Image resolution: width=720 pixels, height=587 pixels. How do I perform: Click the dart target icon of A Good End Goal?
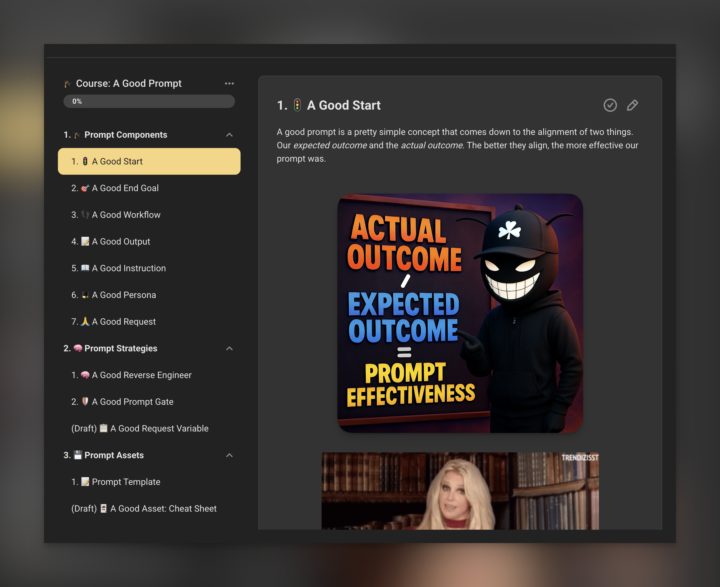[85, 188]
